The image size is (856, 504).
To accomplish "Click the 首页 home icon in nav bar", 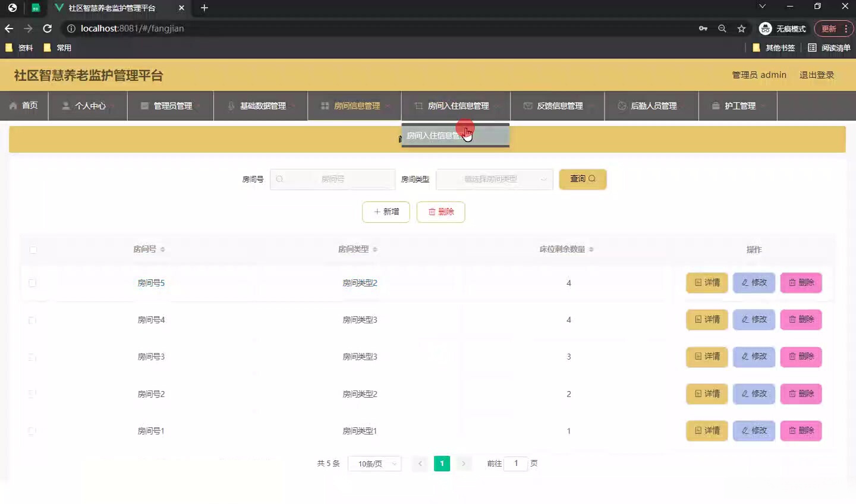I will coord(13,105).
